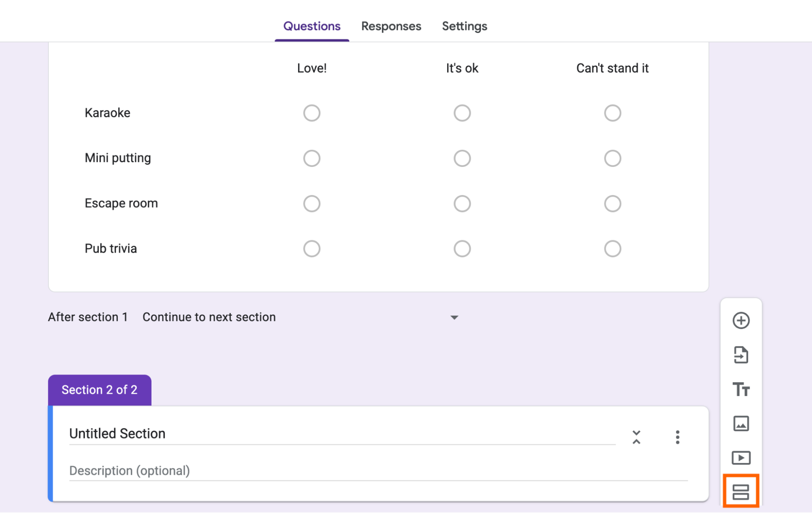Click the Section 2 of 2 header banner
Screen dimensions: 812x513
(x=100, y=390)
